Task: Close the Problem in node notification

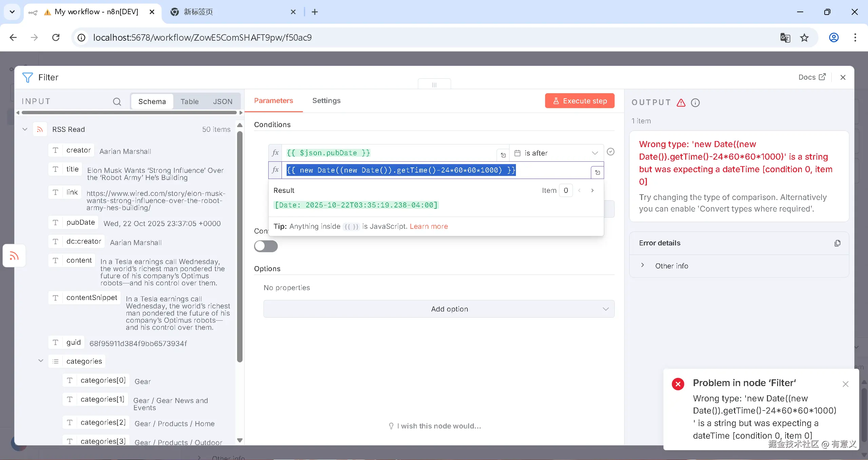Action: click(x=845, y=384)
